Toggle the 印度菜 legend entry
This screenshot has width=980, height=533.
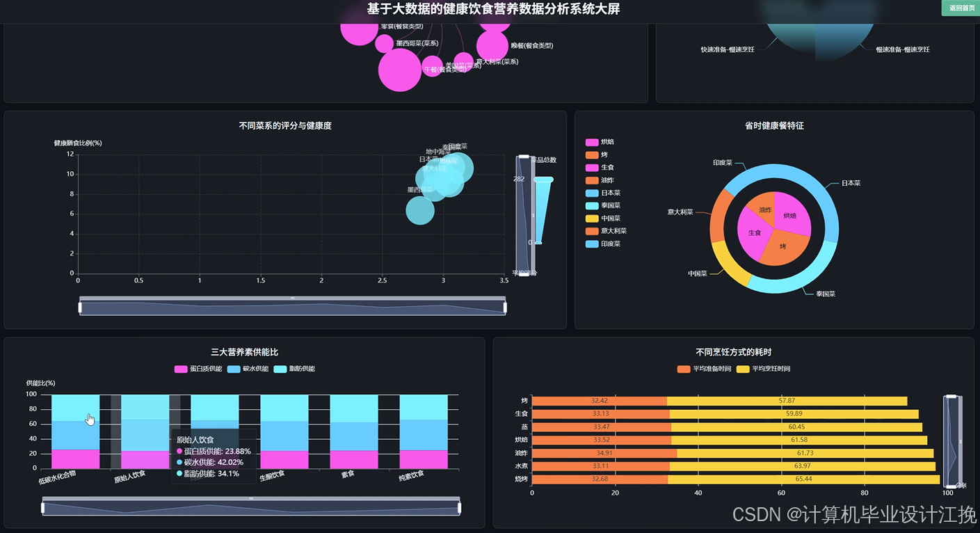(x=604, y=244)
